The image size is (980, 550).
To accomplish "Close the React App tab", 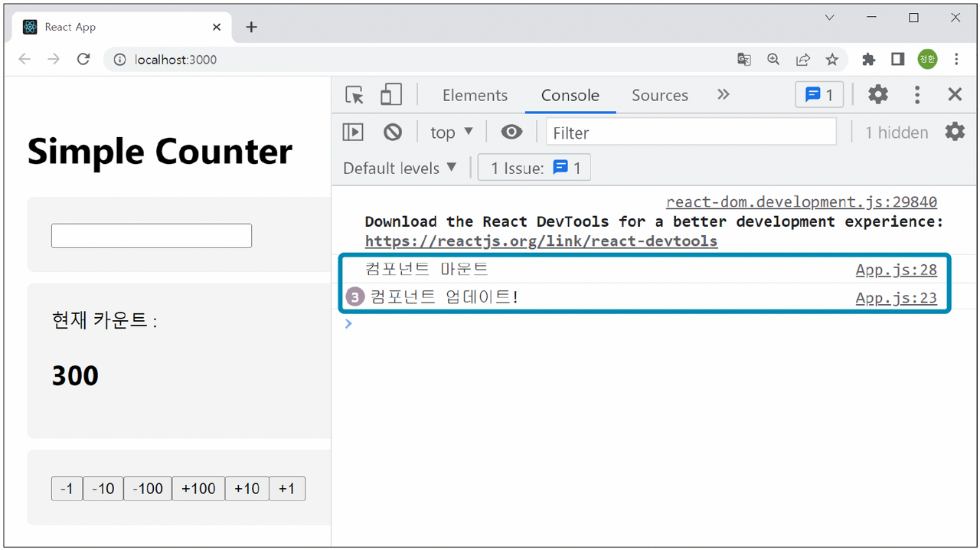I will point(217,27).
